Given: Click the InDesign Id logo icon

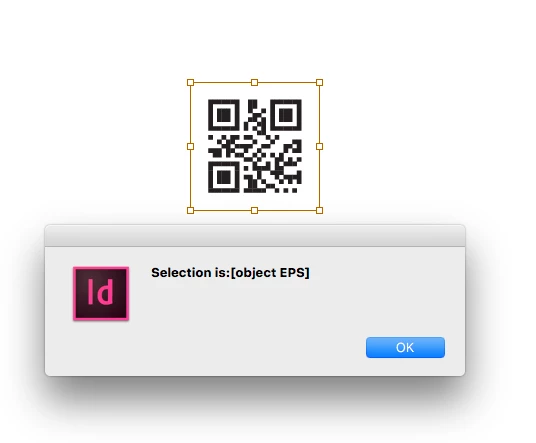Looking at the screenshot, I should point(101,294).
